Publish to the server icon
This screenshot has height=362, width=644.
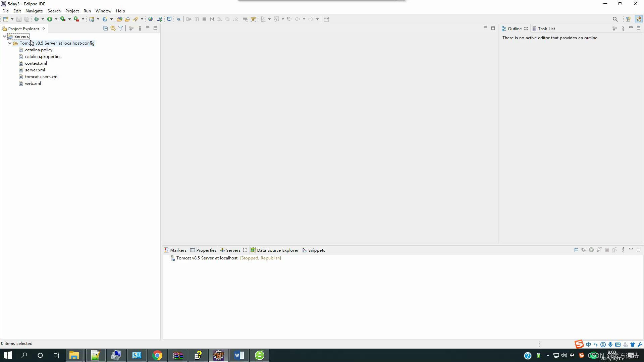pos(614,250)
